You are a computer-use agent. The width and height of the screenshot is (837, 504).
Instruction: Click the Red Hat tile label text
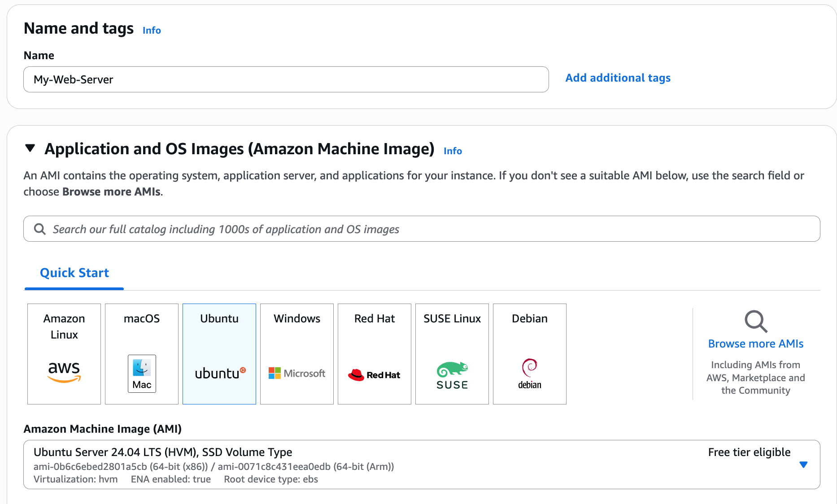pyautogui.click(x=375, y=318)
